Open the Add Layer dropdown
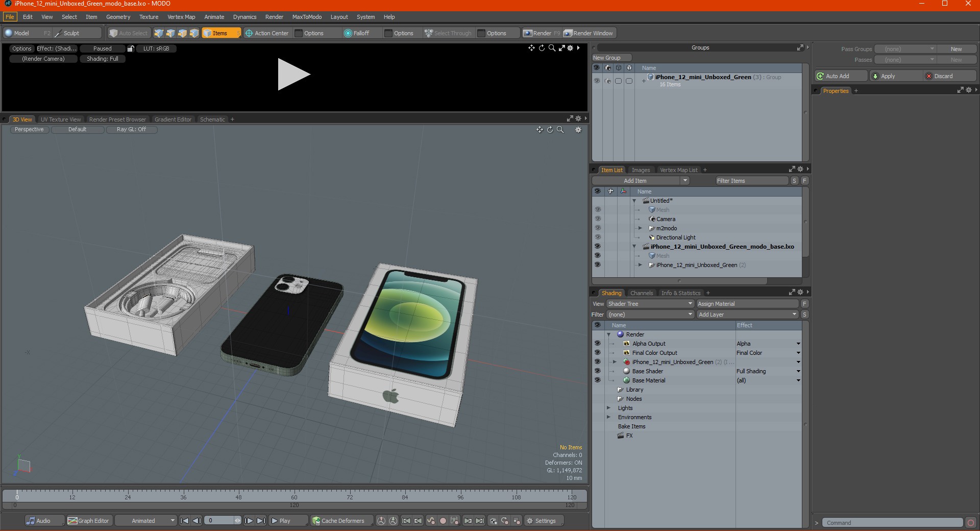The height and width of the screenshot is (531, 980). point(747,315)
